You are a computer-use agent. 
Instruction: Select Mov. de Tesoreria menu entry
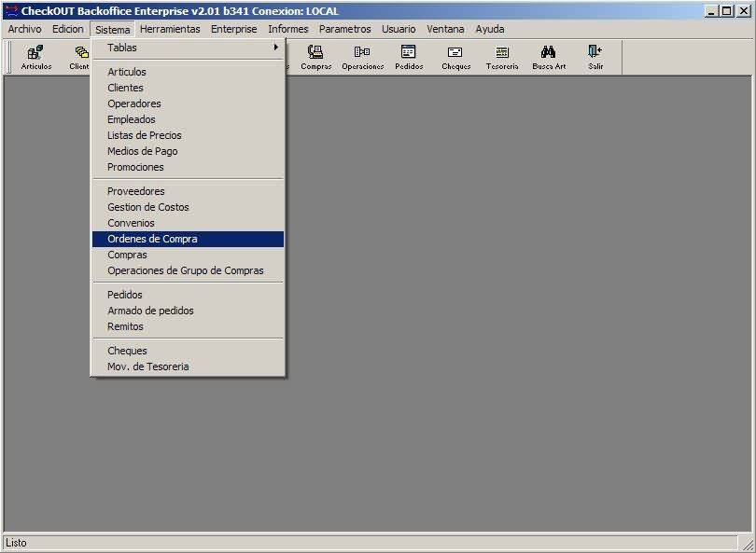[x=188, y=366]
